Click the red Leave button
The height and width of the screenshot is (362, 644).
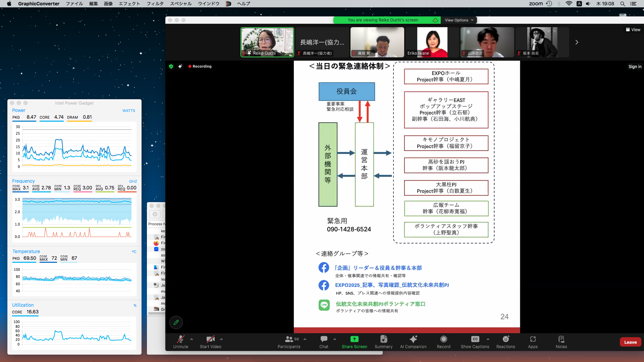pos(630,342)
